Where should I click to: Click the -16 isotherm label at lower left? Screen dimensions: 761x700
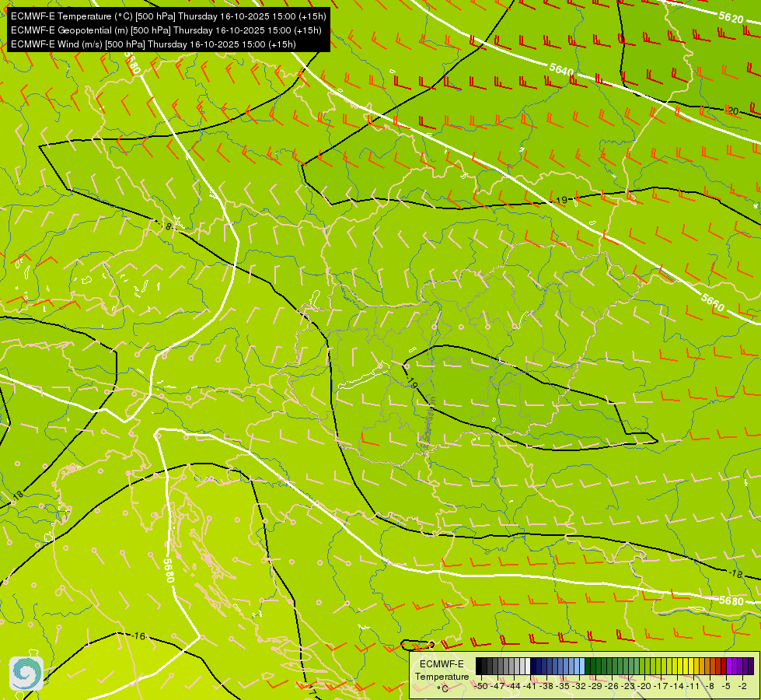tap(138, 636)
